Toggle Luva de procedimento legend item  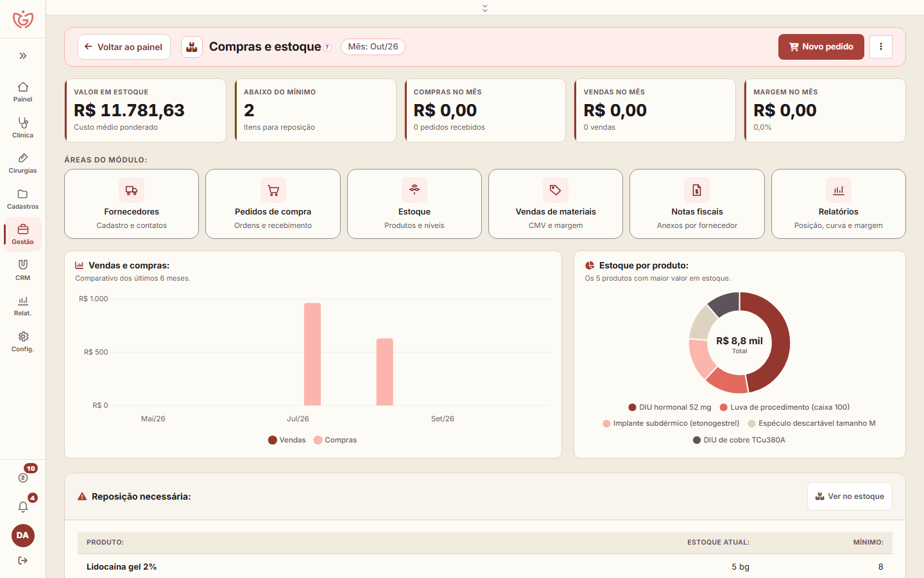pyautogui.click(x=785, y=407)
